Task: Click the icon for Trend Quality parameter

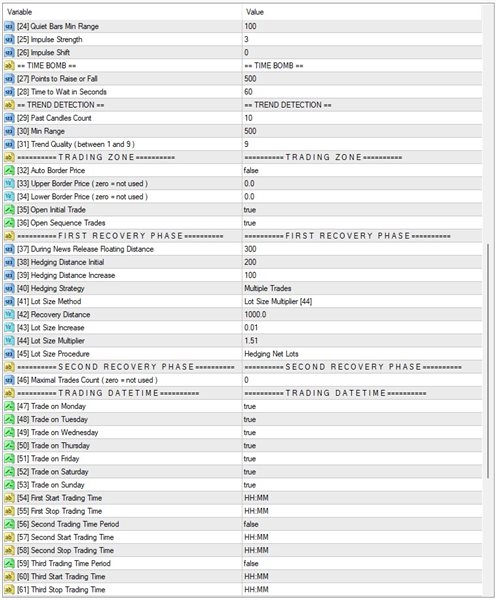Action: [x=9, y=144]
